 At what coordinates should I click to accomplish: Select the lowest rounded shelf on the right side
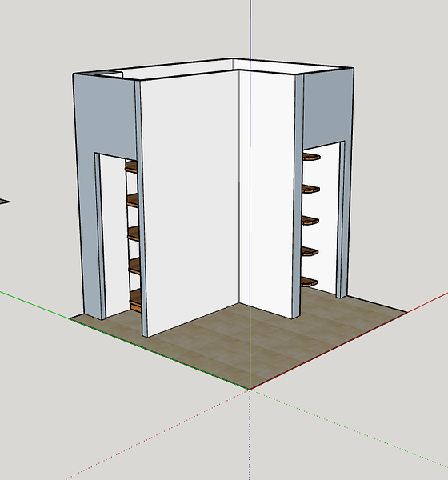pos(309,282)
